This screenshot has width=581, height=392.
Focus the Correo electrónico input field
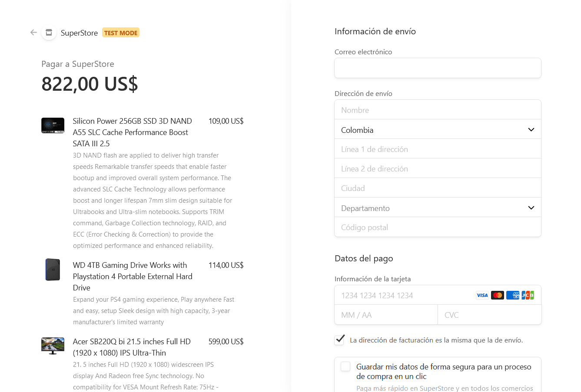[x=438, y=68]
